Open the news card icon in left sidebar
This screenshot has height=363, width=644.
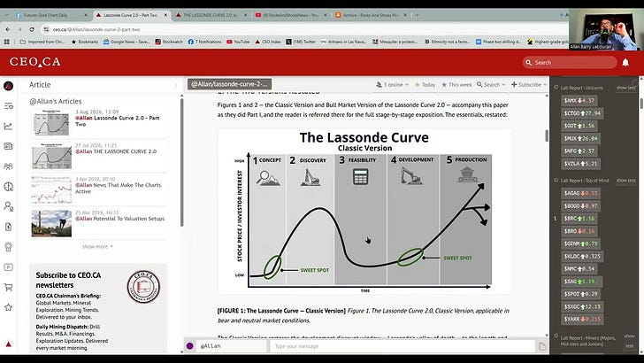point(8,146)
